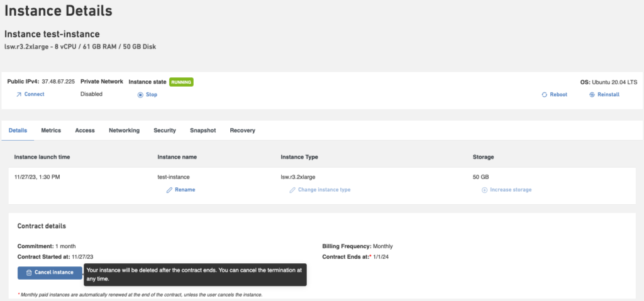Open Change instance type
The width and height of the screenshot is (644, 301).
pos(320,190)
